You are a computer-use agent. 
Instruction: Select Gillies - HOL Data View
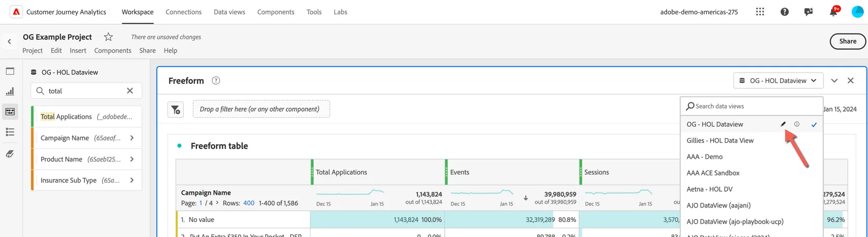751,141
